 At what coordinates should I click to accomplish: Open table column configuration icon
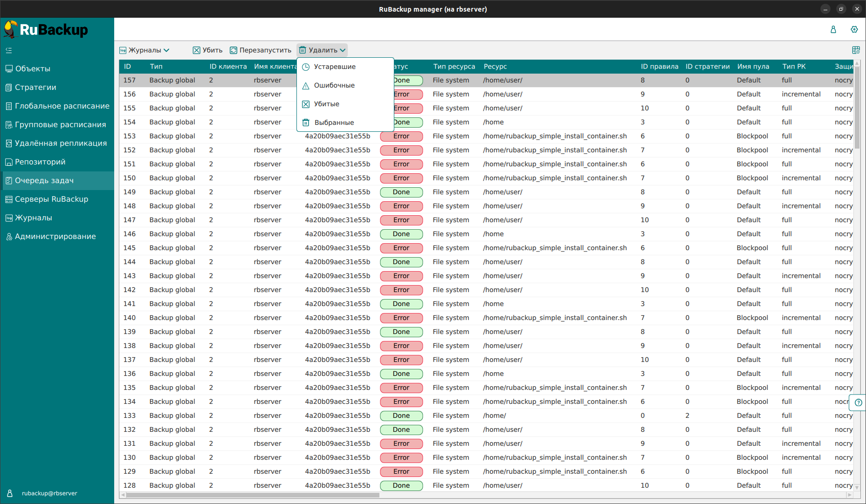(856, 50)
